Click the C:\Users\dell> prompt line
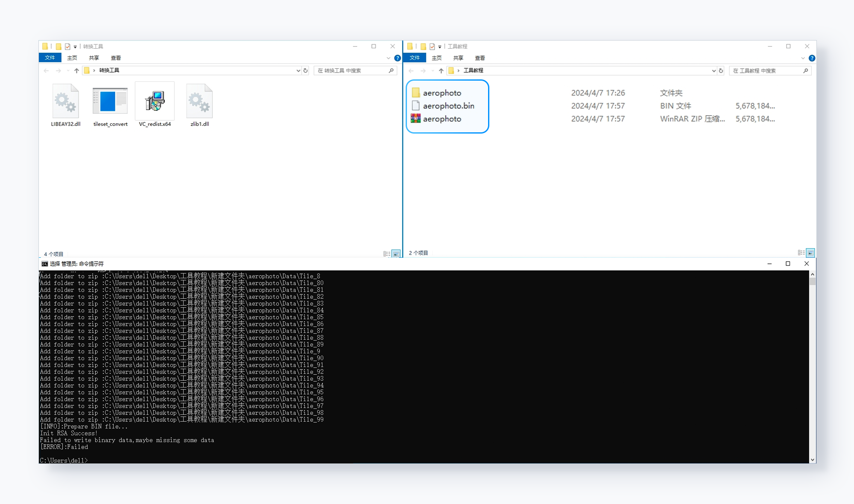The width and height of the screenshot is (854, 504). click(x=64, y=460)
